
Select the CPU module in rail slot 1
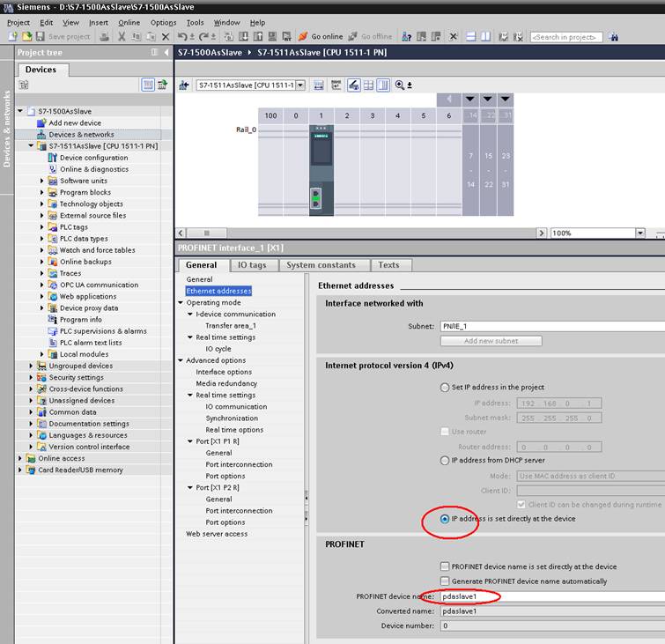pos(321,170)
